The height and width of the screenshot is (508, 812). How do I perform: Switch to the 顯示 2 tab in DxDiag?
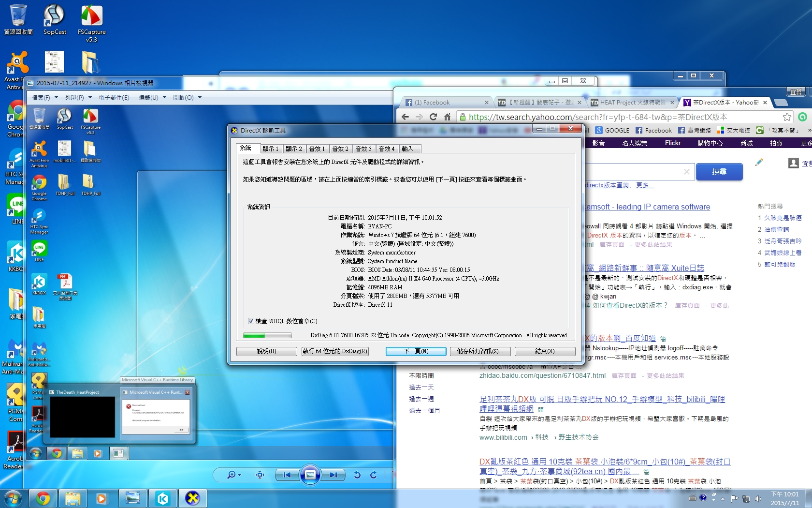[293, 149]
